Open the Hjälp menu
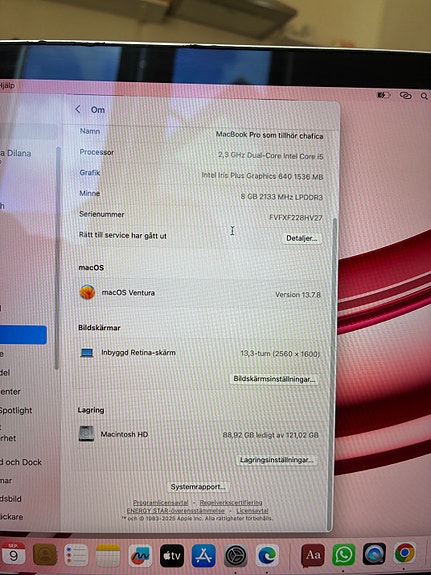The image size is (431, 575). coord(7,85)
